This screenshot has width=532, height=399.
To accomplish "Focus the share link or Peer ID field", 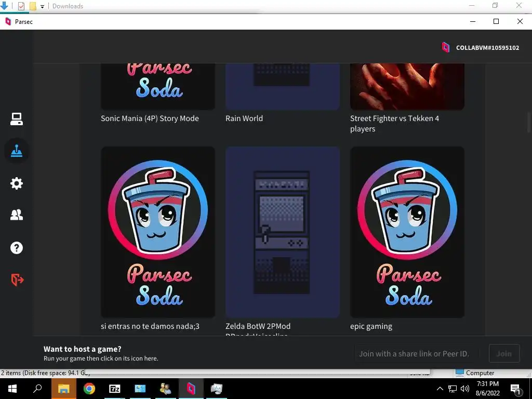I will 416,353.
